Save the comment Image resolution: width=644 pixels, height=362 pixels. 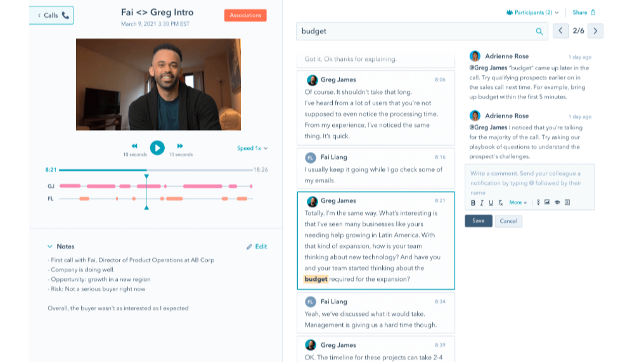pyautogui.click(x=479, y=221)
